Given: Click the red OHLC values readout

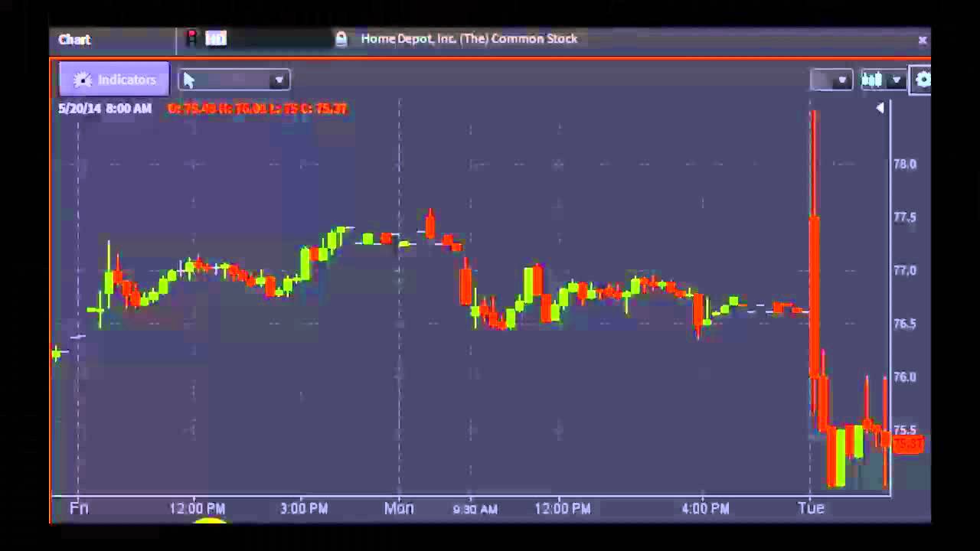Looking at the screenshot, I should click(257, 109).
